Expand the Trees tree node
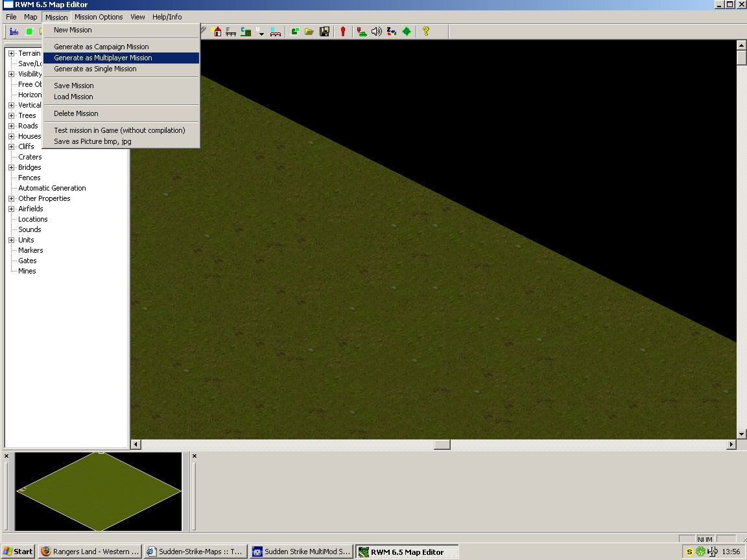This screenshot has height=560, width=747. click(x=12, y=115)
